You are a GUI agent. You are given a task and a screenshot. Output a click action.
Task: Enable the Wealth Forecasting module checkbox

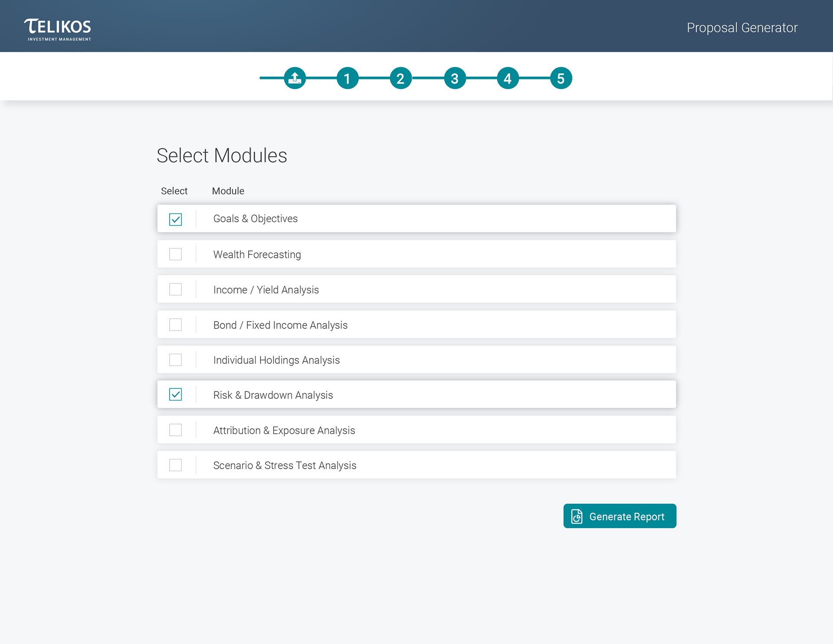175,254
